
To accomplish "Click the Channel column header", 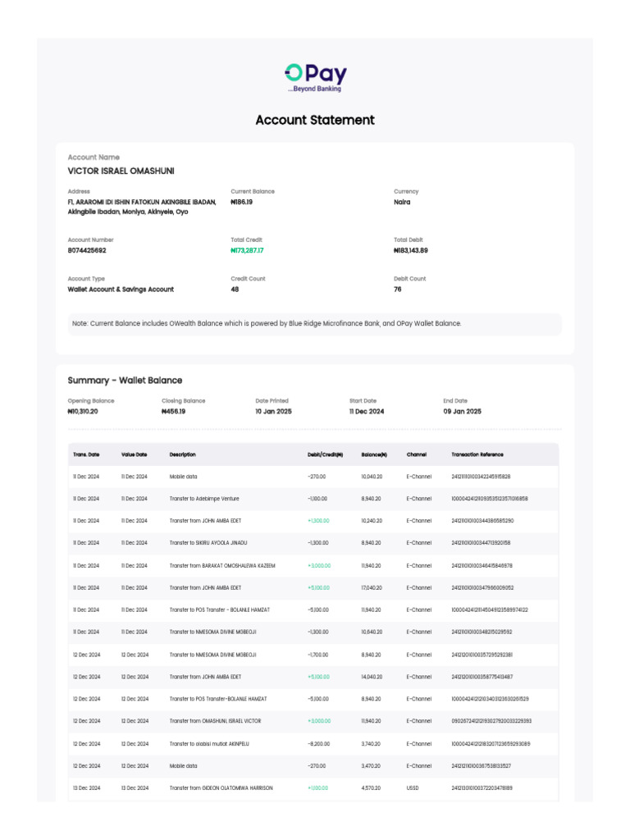I will [x=417, y=454].
